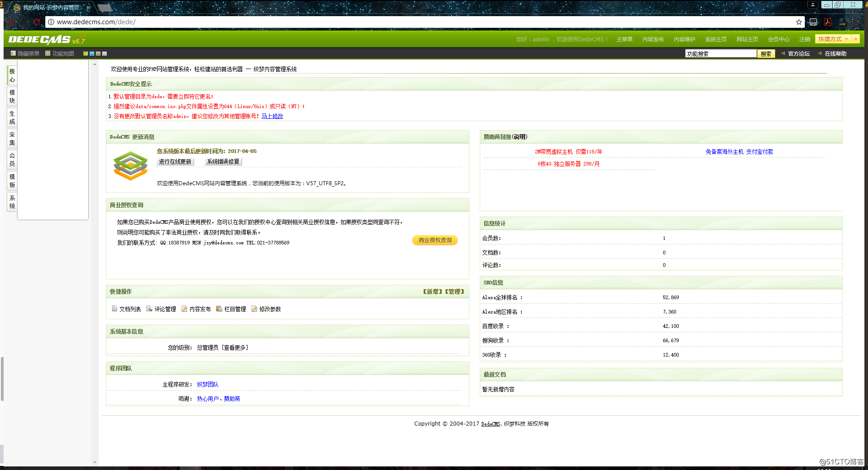Image resolution: width=868 pixels, height=470 pixels.
Task: Go to 网站主页
Action: coord(747,39)
